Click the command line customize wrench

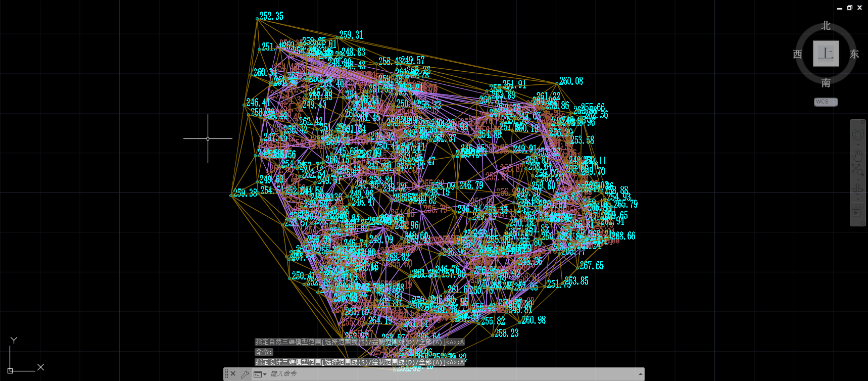[245, 374]
